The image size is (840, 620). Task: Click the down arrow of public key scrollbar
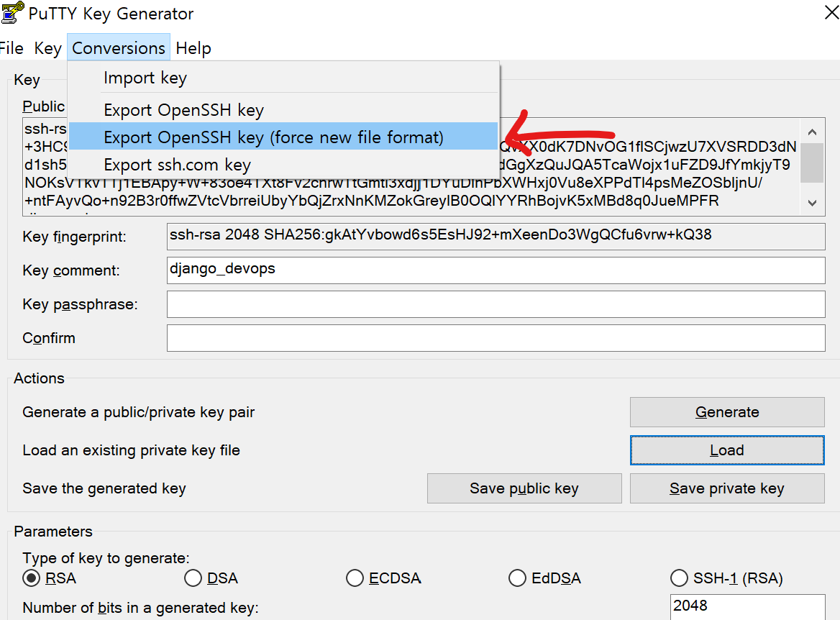click(812, 203)
